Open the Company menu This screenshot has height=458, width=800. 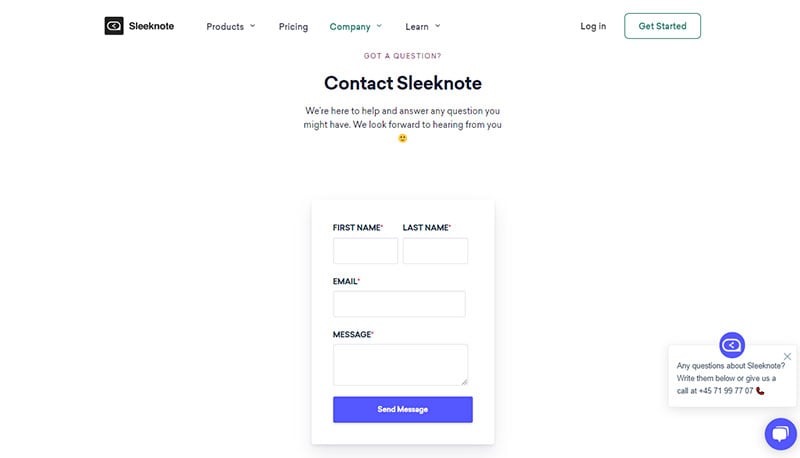pyautogui.click(x=350, y=27)
